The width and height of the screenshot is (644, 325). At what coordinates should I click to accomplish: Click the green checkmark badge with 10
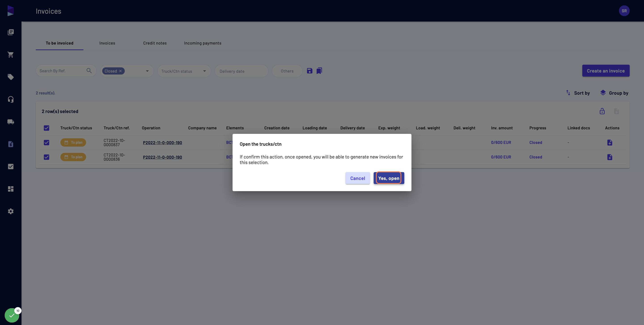tap(12, 315)
